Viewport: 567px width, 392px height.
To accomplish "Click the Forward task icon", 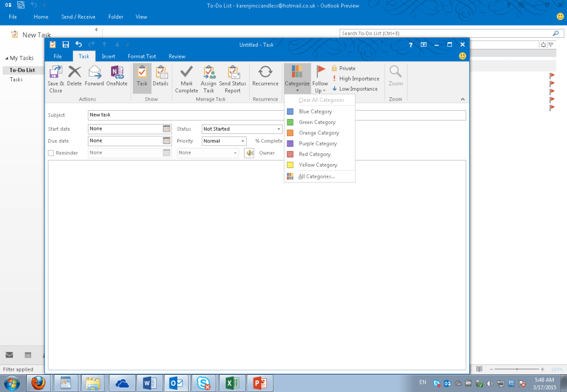I will click(x=94, y=73).
